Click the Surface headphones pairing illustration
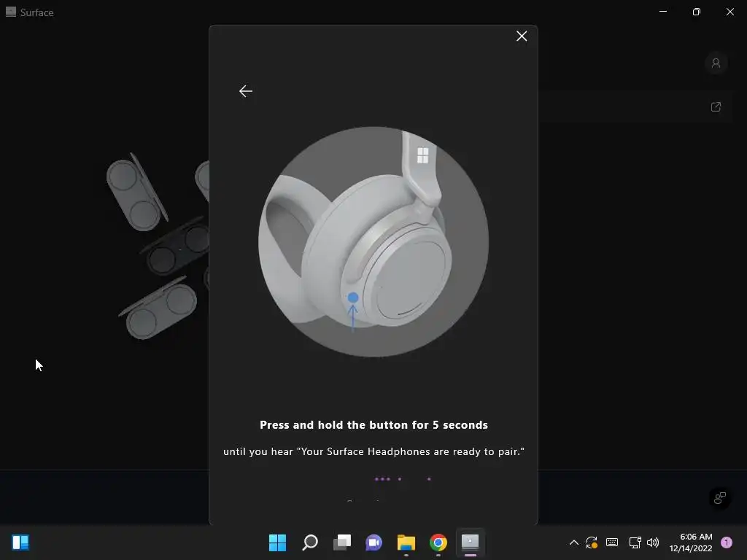Screen dimensions: 747x560 (x=373, y=241)
